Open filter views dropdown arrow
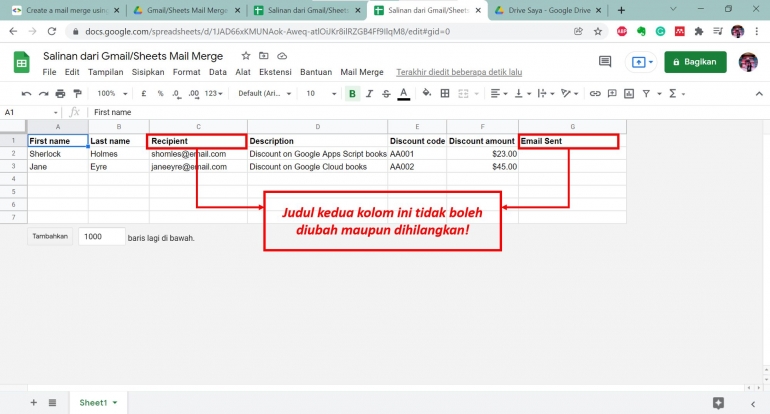The image size is (770, 414). click(659, 94)
